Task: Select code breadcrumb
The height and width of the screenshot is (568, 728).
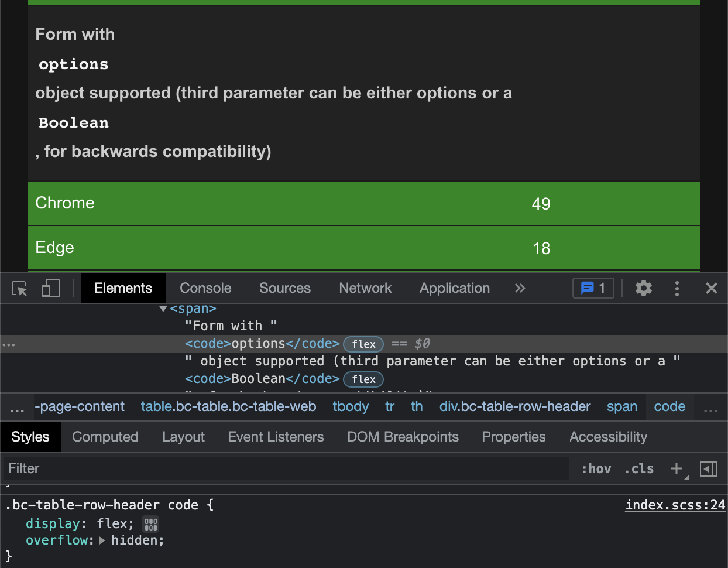Action: (x=669, y=406)
